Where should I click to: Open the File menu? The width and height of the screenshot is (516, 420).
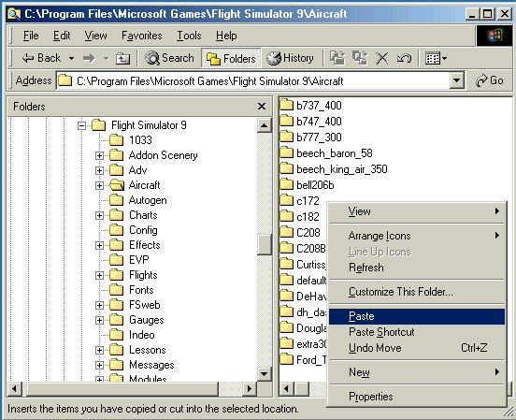point(31,36)
